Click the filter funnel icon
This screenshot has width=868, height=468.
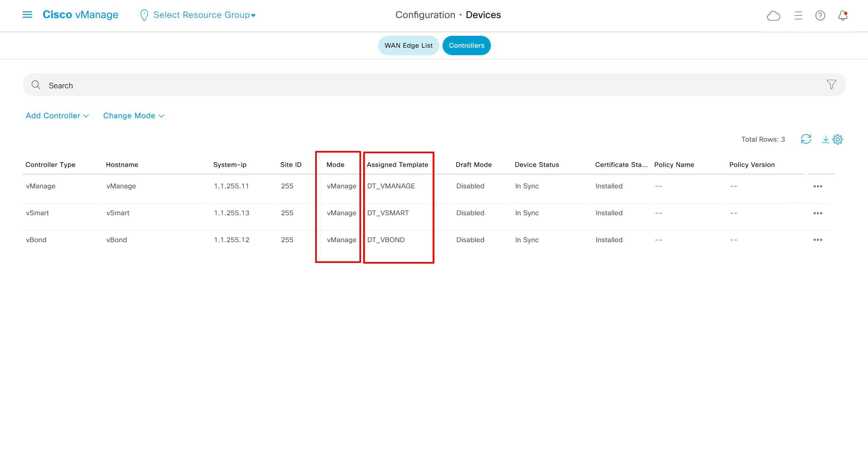point(831,84)
